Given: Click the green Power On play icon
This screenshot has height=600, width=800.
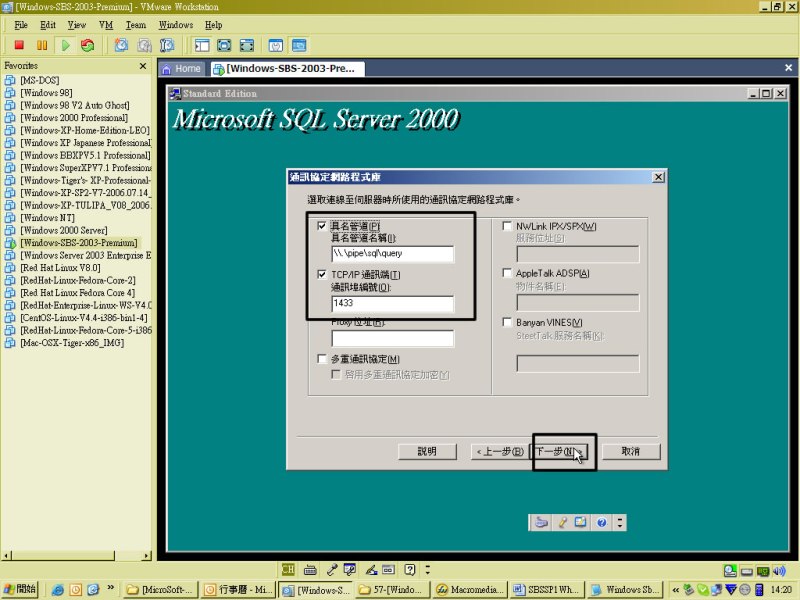Looking at the screenshot, I should tap(65, 45).
